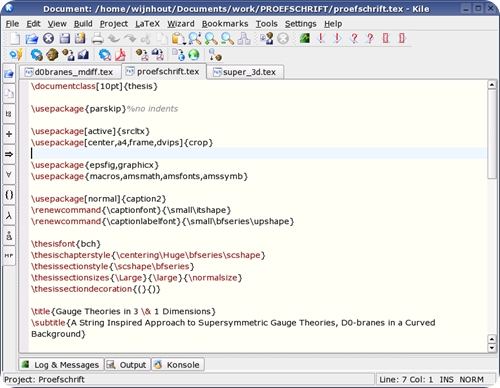Switch to d0branes_mdiff.tex tab
Viewport: 500px width, 388px height.
pyautogui.click(x=69, y=72)
